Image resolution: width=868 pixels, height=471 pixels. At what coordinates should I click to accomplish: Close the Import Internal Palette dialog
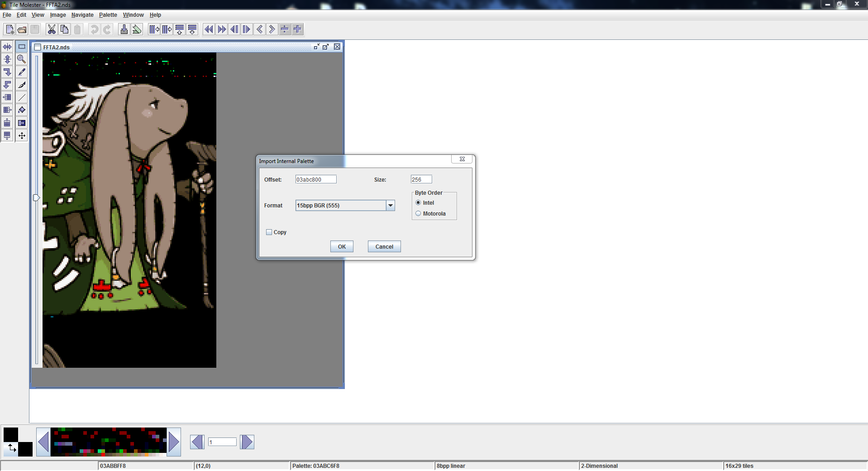tap(462, 159)
